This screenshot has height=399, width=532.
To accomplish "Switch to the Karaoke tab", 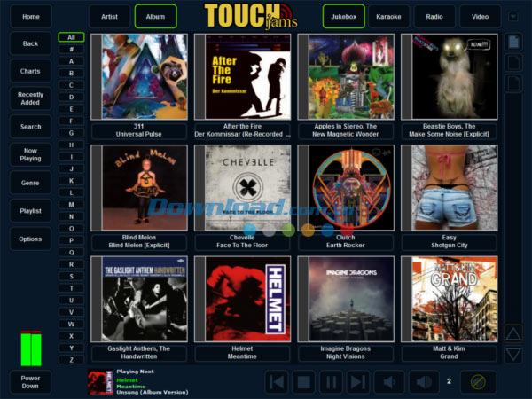I will tap(387, 16).
